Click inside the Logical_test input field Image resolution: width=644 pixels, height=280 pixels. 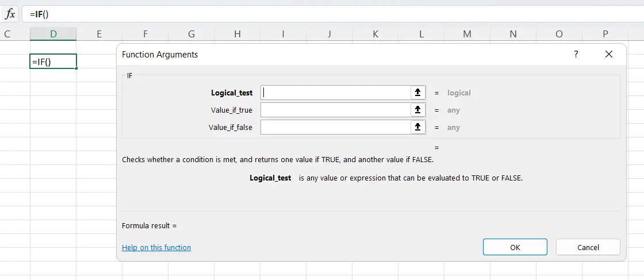pyautogui.click(x=335, y=93)
